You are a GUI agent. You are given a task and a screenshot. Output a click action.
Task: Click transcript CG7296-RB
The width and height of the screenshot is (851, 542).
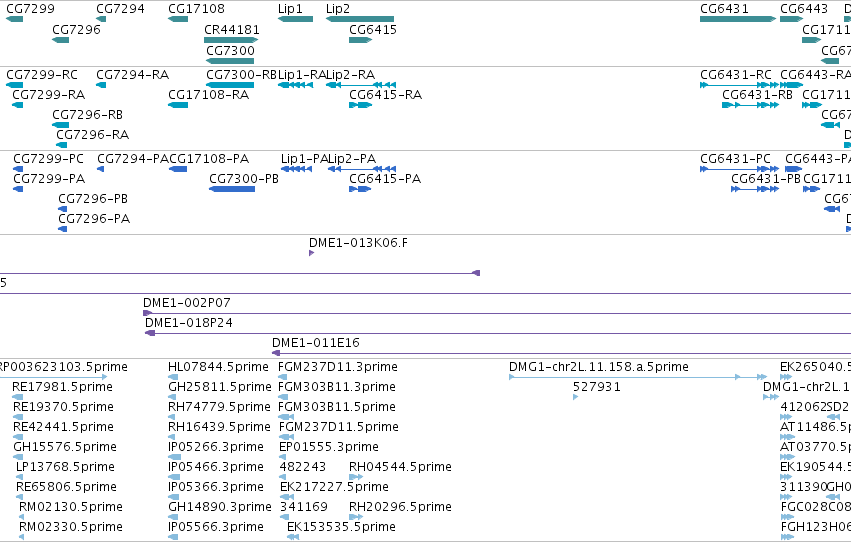tap(60, 125)
